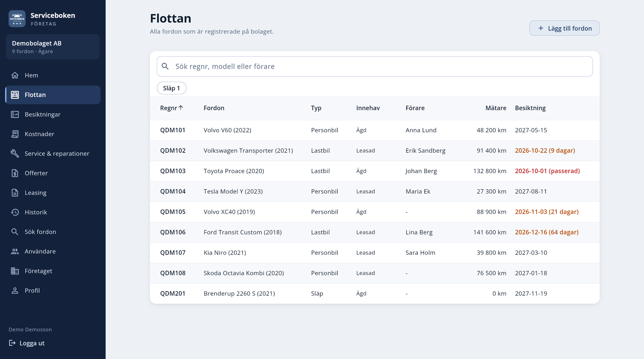Open Skoda Octavia Kombi (2020)
Image resolution: width=644 pixels, height=359 pixels.
click(244, 273)
